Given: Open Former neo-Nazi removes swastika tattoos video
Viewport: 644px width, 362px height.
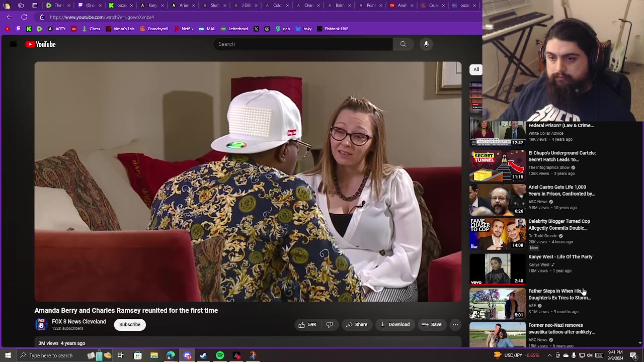Looking at the screenshot, I should (561, 328).
